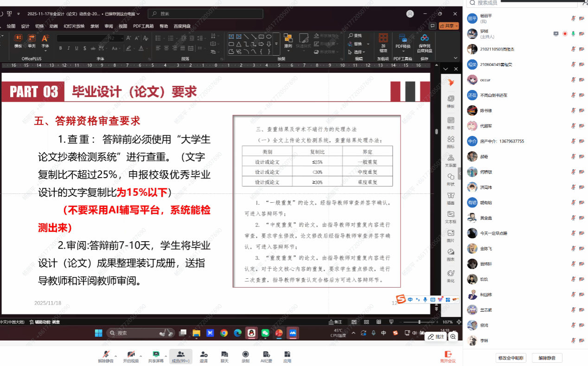Screen dimensions: 588x366
Task: Click the 离开会议 leave meeting button
Action: (x=447, y=356)
